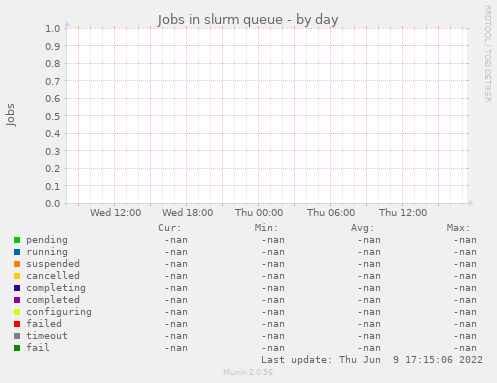Click the fail legend dark green swatch

point(17,348)
